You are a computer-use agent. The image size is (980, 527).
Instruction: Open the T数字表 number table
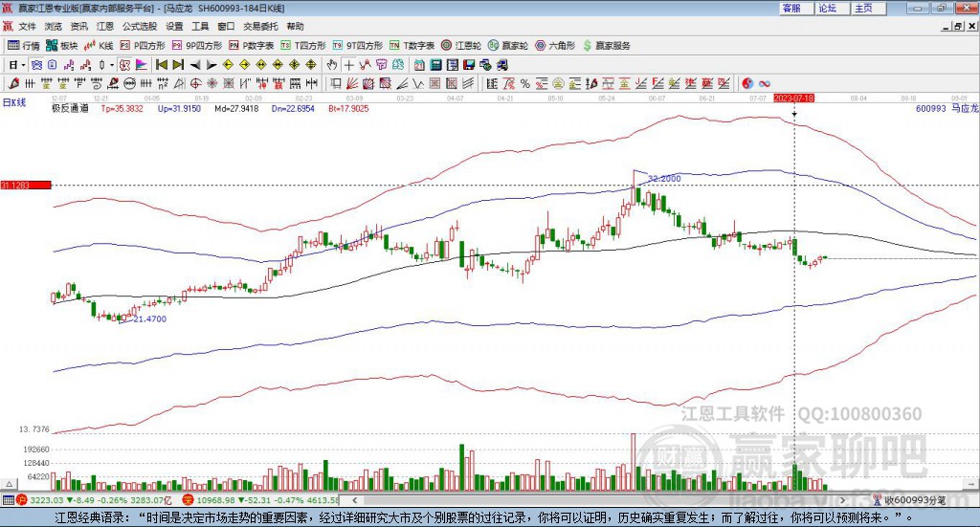coord(412,46)
